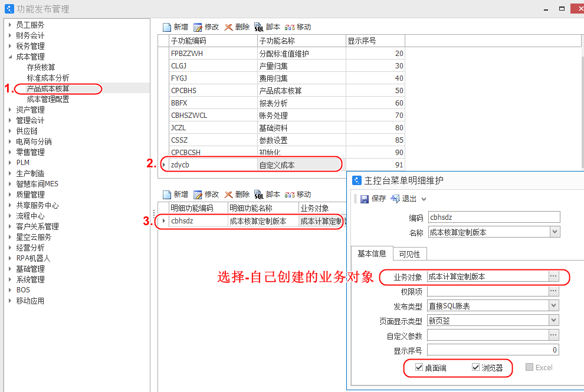Click the save disk icon in the dialog
The image size is (584, 392).
365,199
